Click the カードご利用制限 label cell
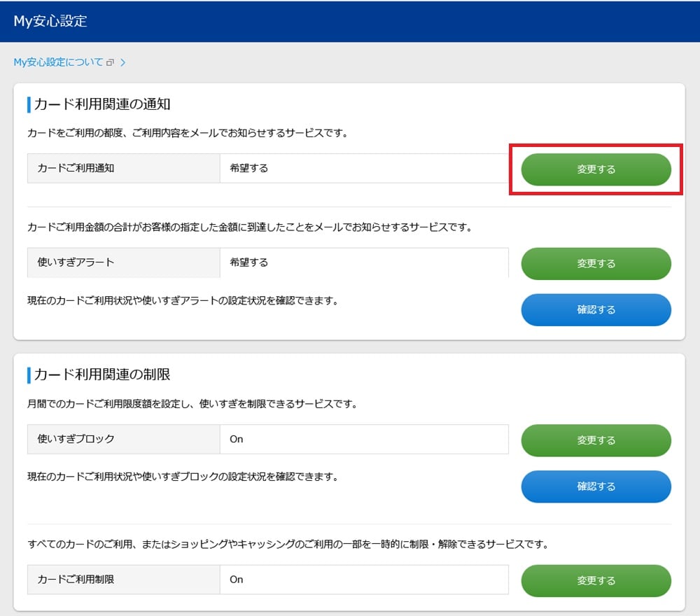This screenshot has width=700, height=616. coord(124,580)
